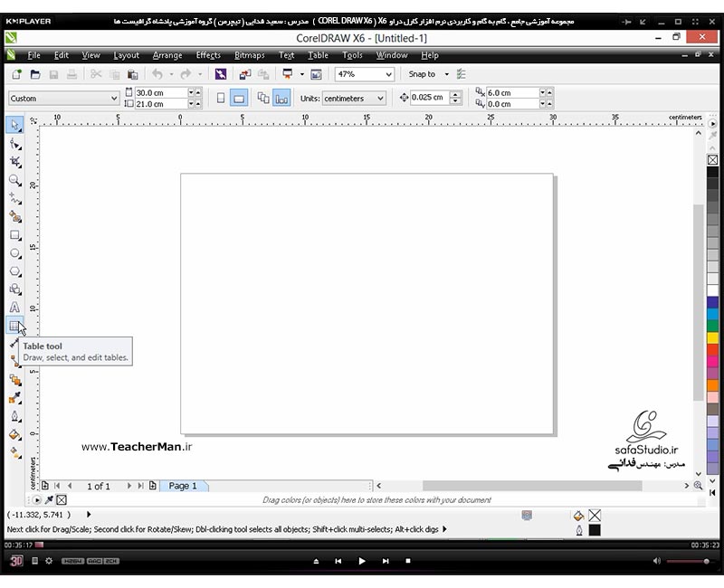724x588 pixels.
Task: Select the Polygon tool
Action: click(14, 271)
